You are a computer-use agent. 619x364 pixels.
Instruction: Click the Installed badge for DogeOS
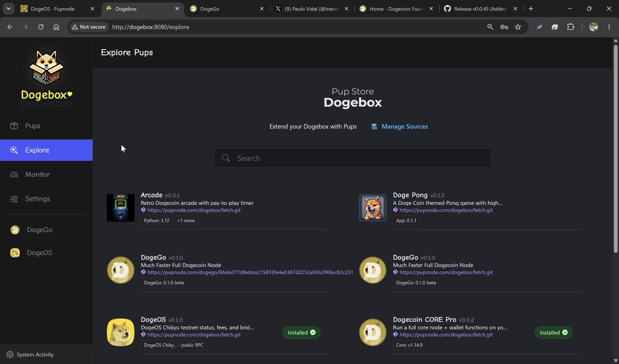302,333
